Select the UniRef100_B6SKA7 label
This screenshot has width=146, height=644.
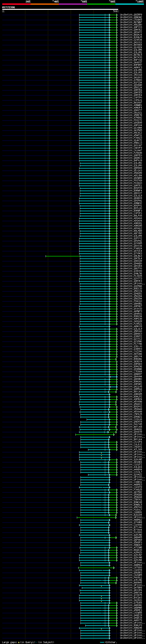point(131,103)
